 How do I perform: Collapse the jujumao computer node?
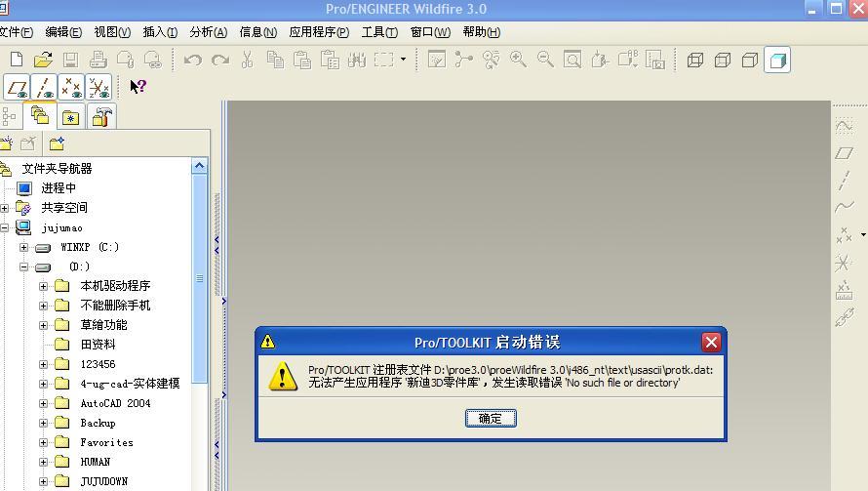5,227
